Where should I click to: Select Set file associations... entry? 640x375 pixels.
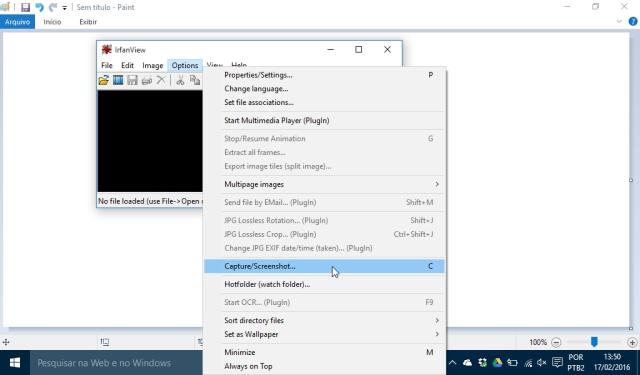point(324,102)
